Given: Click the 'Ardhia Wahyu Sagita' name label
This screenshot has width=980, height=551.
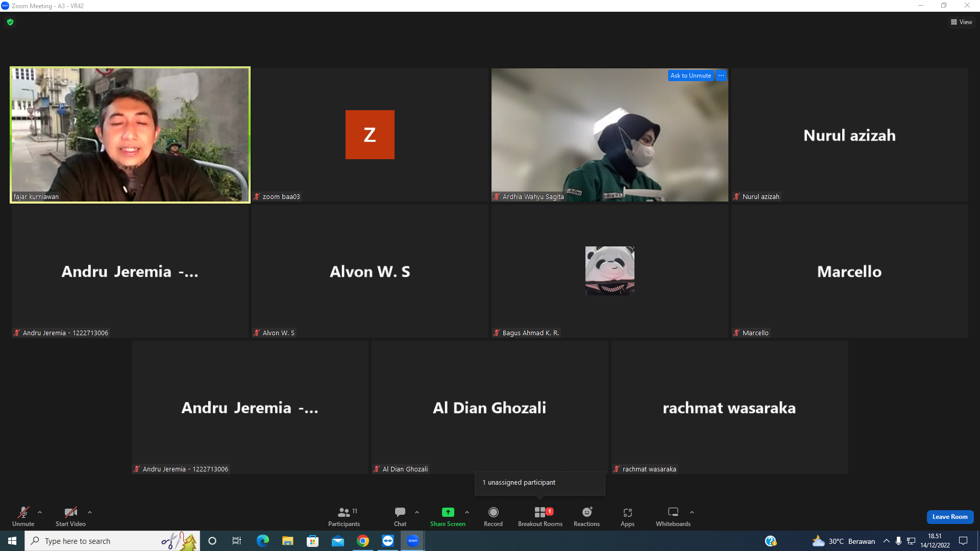Looking at the screenshot, I should point(533,196).
